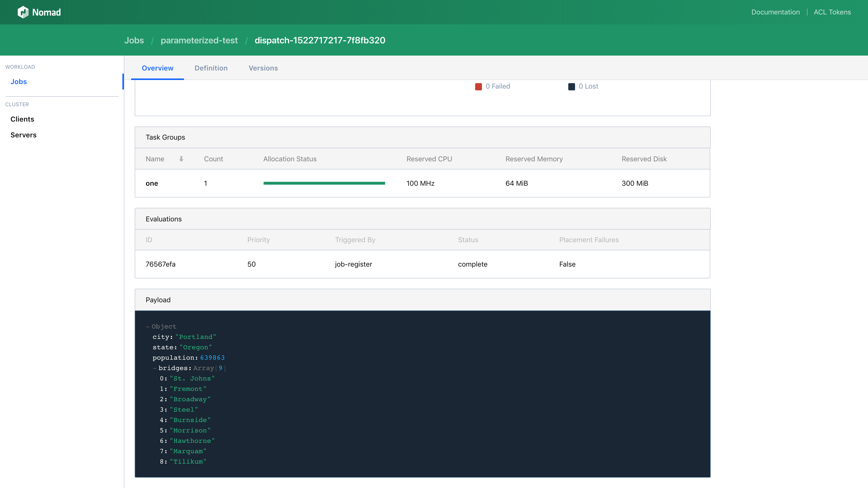Click the Placement Failures column header
This screenshot has height=488, width=868.
click(x=589, y=240)
